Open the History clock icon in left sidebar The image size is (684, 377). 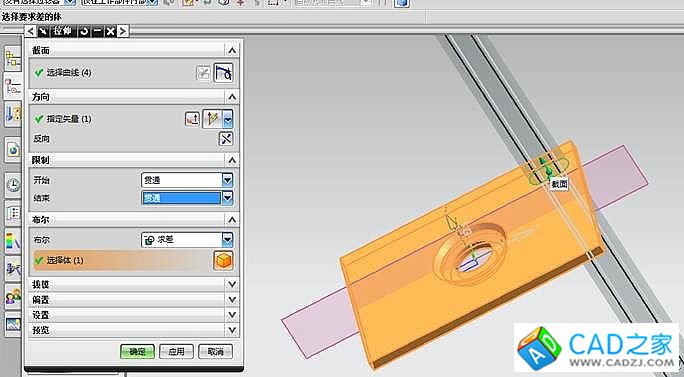coord(13,185)
